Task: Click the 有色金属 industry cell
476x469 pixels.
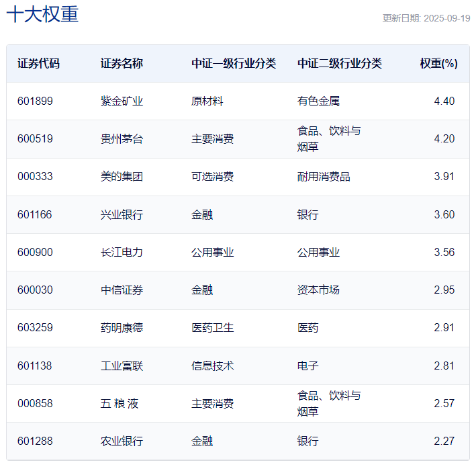Action: [318, 101]
